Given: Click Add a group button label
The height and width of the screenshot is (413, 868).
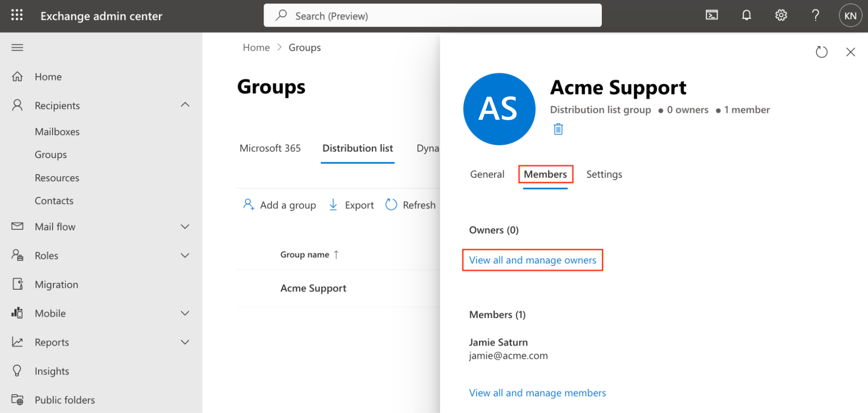Looking at the screenshot, I should [x=288, y=205].
